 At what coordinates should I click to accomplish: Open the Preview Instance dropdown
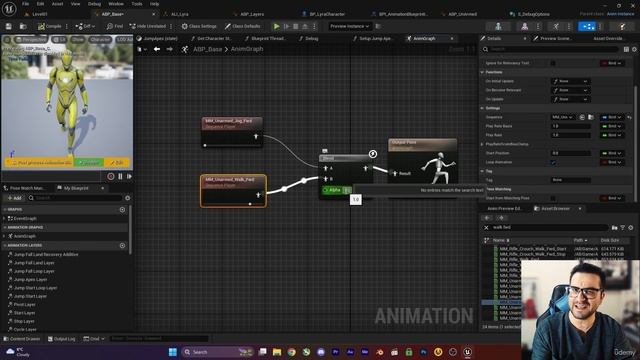coord(349,26)
